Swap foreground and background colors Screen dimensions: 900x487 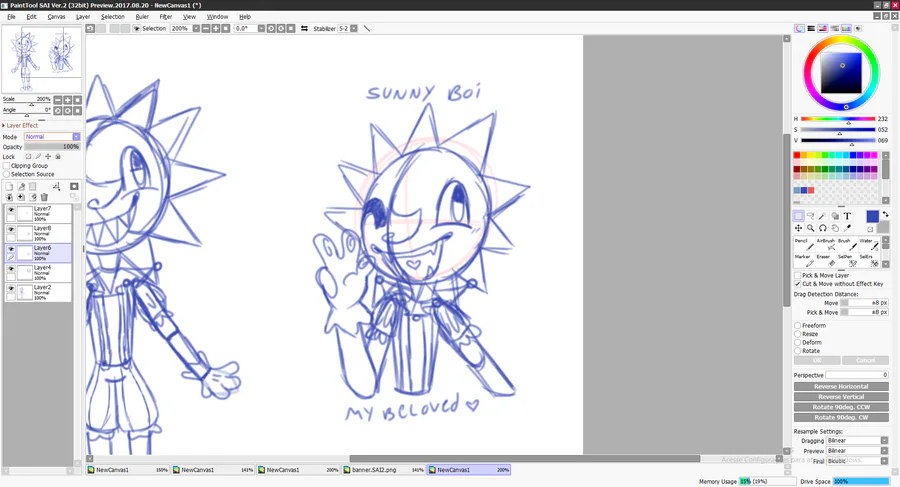885,214
